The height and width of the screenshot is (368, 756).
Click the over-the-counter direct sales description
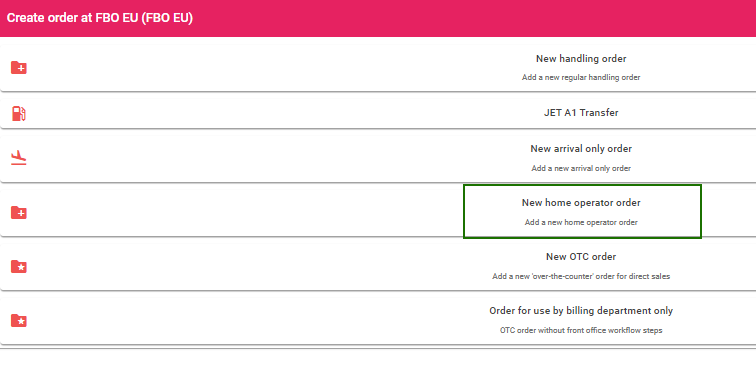point(581,276)
